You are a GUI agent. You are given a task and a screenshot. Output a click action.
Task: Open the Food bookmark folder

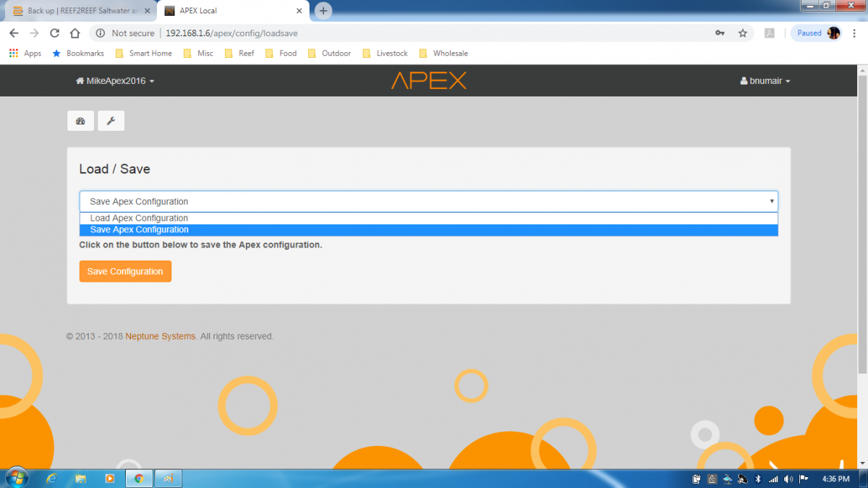tap(281, 54)
